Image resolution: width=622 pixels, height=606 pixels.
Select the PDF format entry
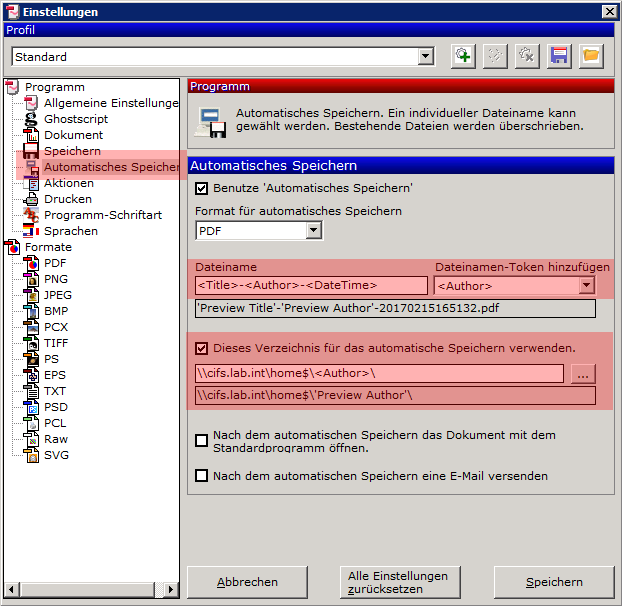coord(55,263)
